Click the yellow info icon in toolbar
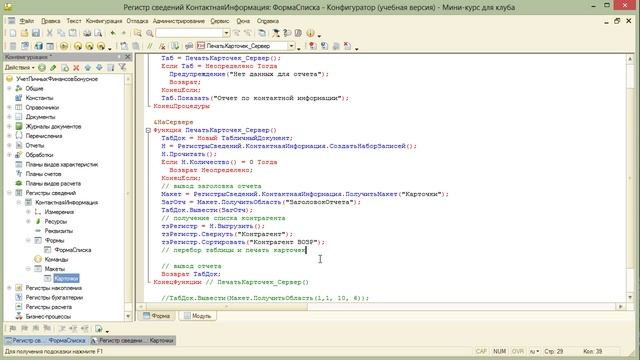The image size is (640, 360). tap(310, 33)
